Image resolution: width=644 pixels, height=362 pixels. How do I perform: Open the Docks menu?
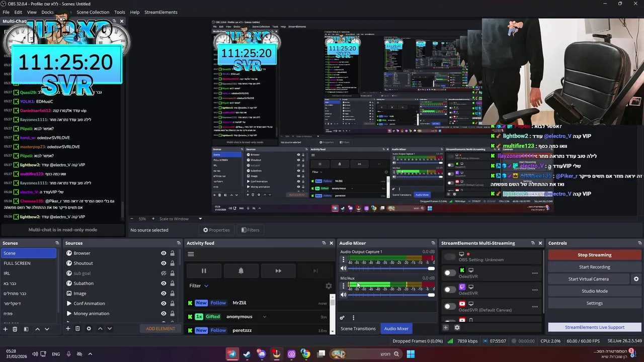click(47, 12)
